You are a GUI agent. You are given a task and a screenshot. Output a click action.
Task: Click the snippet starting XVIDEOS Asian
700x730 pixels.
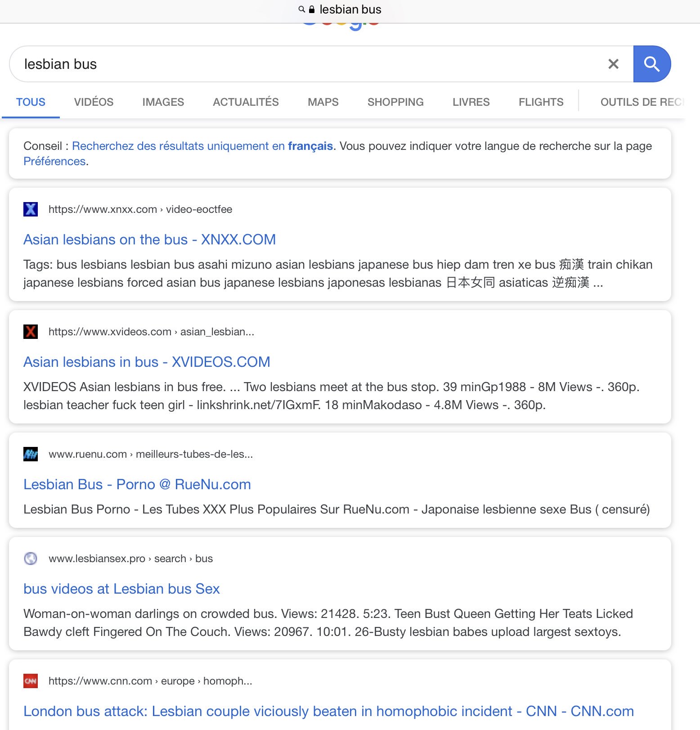click(x=332, y=396)
